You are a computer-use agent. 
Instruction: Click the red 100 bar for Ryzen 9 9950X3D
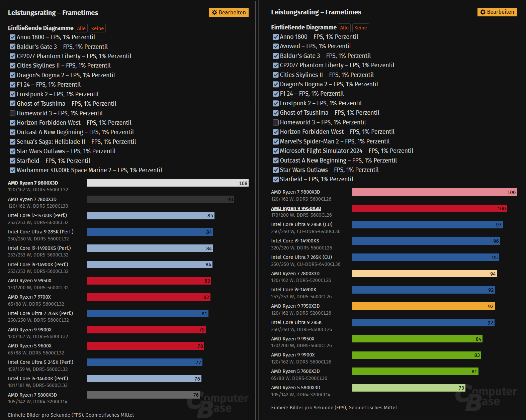[x=430, y=208]
